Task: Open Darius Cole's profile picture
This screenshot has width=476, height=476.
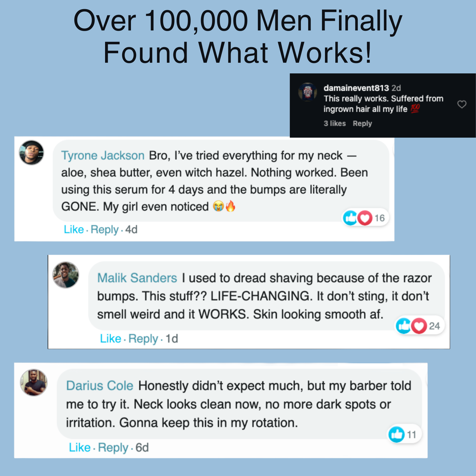Action: (x=34, y=382)
